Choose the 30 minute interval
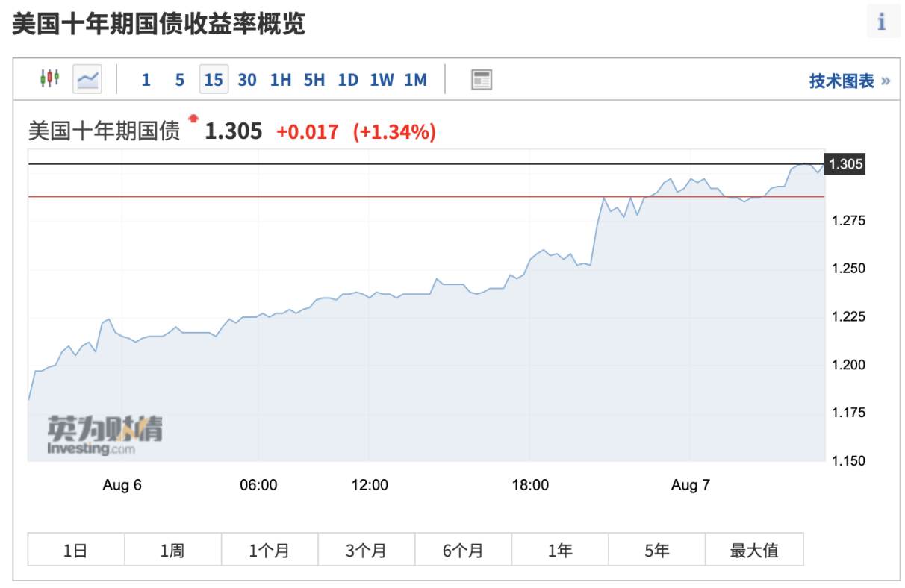The height and width of the screenshot is (588, 905). click(x=247, y=80)
